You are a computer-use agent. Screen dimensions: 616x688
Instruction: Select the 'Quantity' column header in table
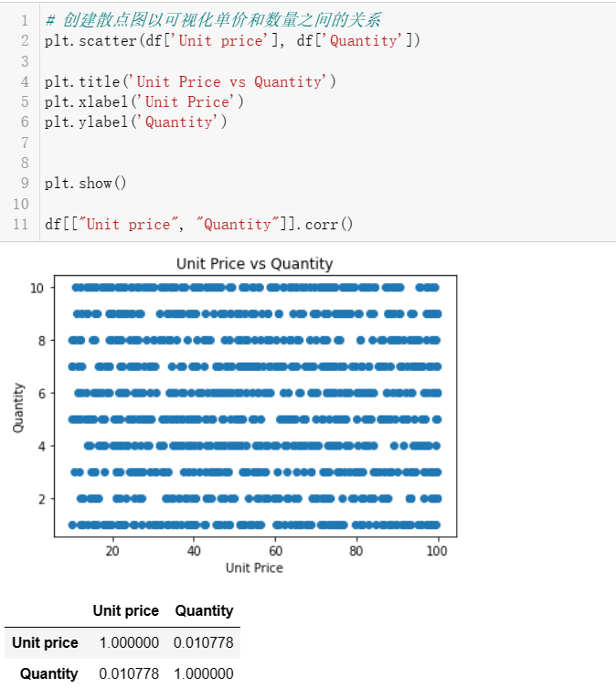(204, 610)
